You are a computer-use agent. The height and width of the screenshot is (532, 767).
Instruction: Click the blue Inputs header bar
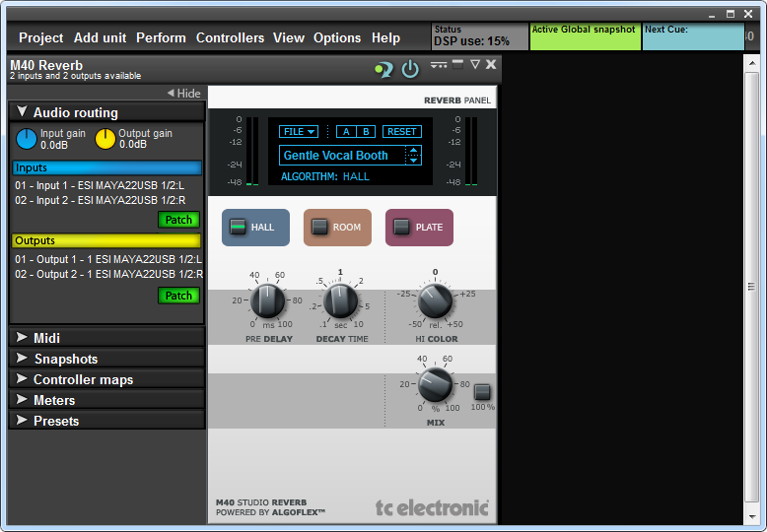106,167
